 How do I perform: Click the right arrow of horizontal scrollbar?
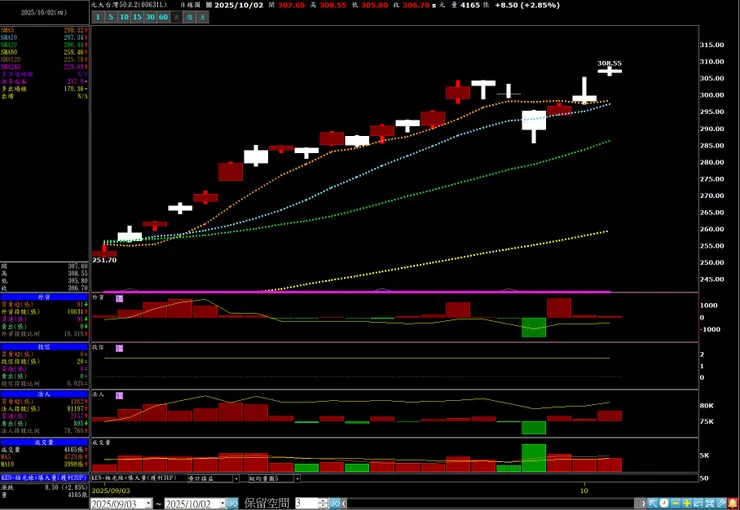pos(641,503)
